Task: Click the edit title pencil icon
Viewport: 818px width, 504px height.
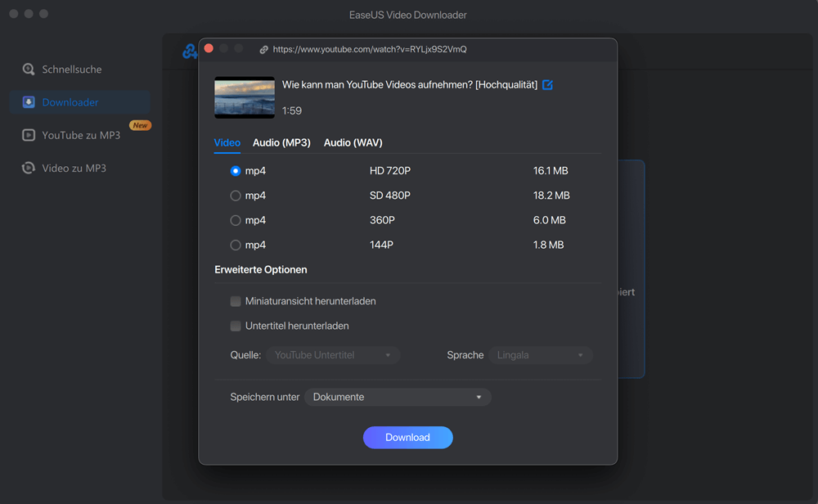Action: (x=547, y=85)
